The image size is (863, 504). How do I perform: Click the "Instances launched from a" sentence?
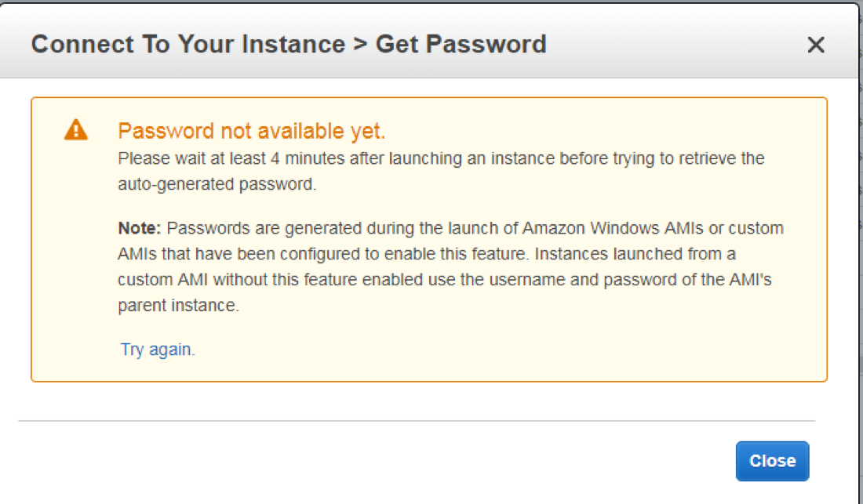(x=650, y=255)
